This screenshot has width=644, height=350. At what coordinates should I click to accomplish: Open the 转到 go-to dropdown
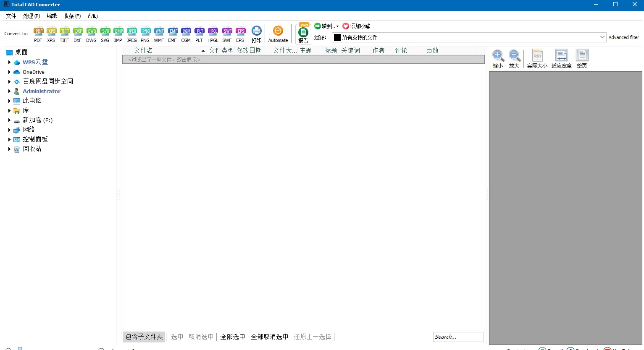[x=326, y=26]
